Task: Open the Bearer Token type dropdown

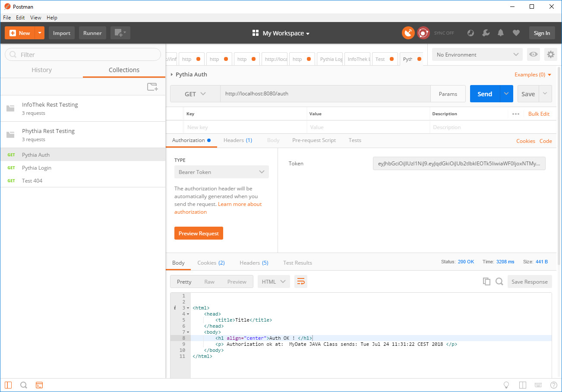Action: (221, 172)
